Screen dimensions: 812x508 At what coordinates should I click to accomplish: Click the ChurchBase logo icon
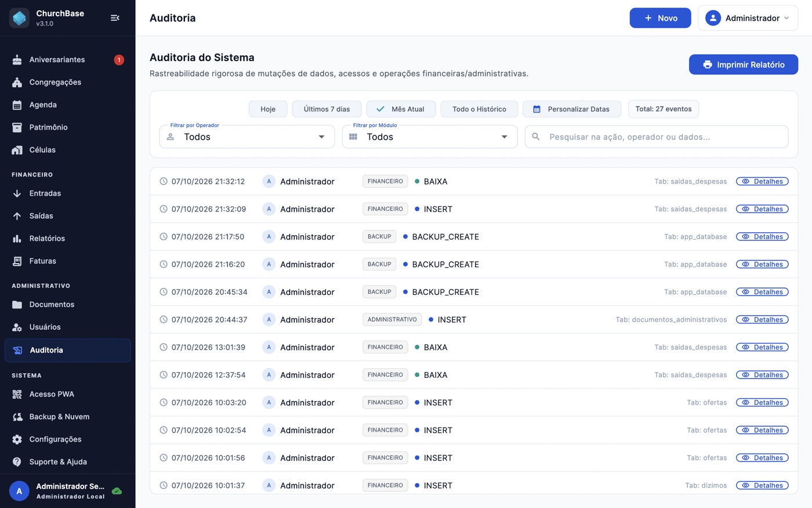[x=19, y=18]
